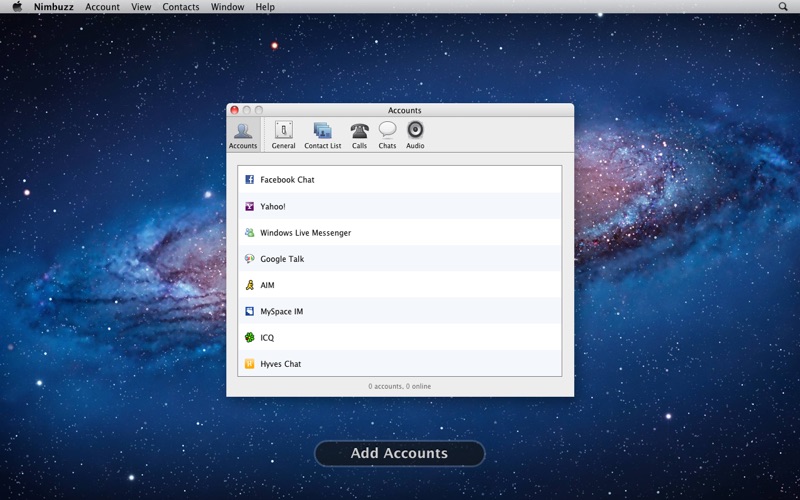Click the Facebook Chat icon
Screen dimensions: 800x500
[250, 180]
